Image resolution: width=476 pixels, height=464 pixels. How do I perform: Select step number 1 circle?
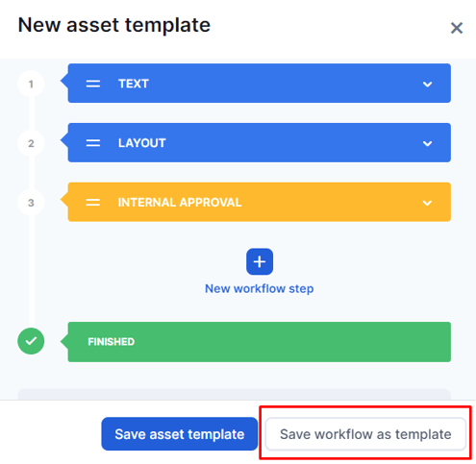pyautogui.click(x=31, y=84)
